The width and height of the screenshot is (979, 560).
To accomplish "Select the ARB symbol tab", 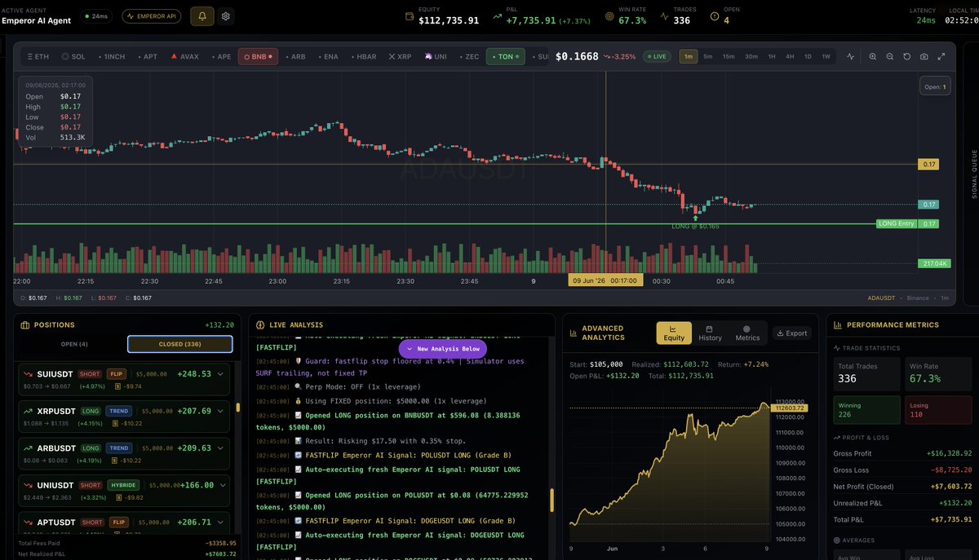I will coord(295,56).
